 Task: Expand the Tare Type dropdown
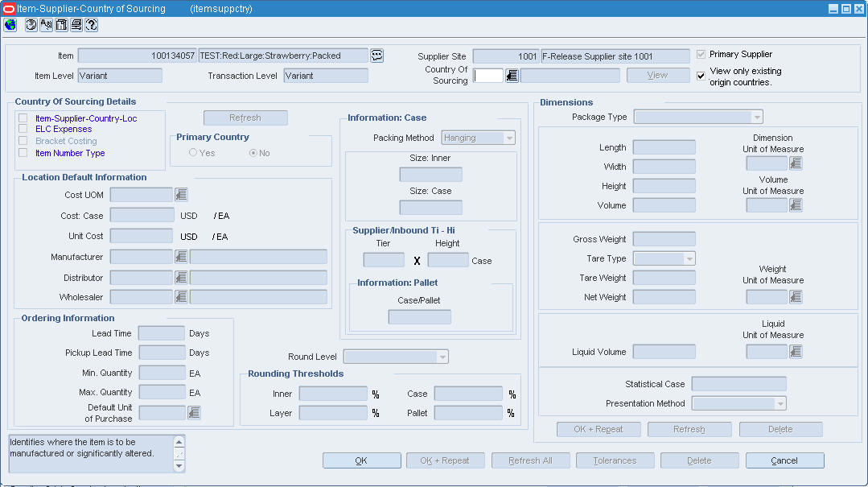[x=689, y=258]
